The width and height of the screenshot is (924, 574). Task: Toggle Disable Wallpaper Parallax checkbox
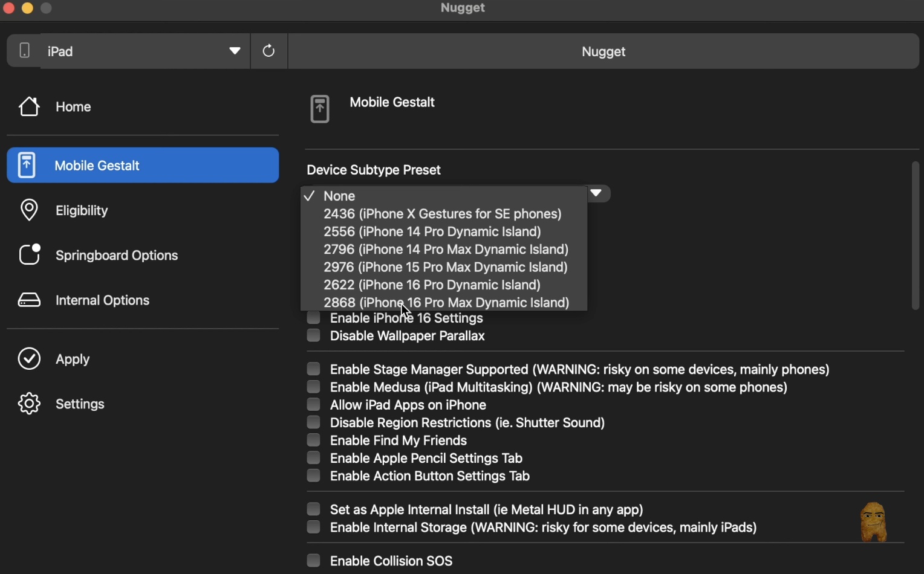(x=313, y=335)
